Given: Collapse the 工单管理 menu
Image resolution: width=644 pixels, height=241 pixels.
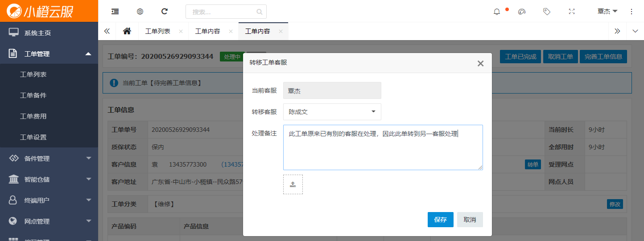Looking at the screenshot, I should (88, 53).
